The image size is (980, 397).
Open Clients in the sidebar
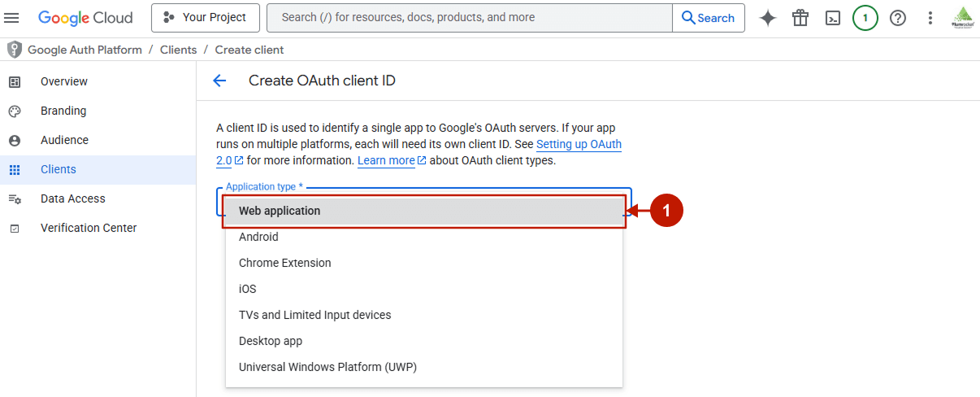point(98,169)
